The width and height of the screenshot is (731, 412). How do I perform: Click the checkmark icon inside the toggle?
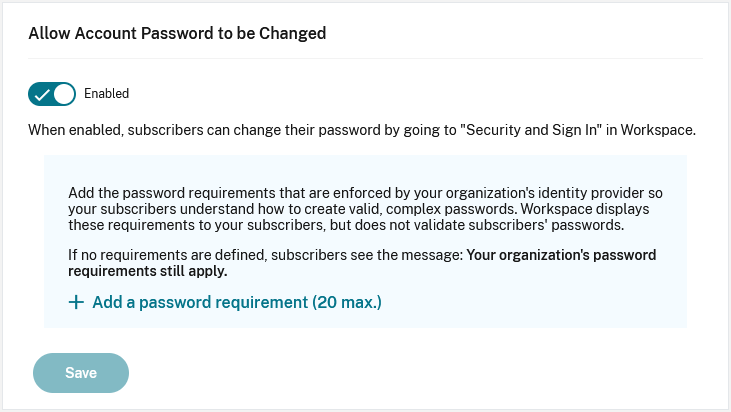(42, 94)
